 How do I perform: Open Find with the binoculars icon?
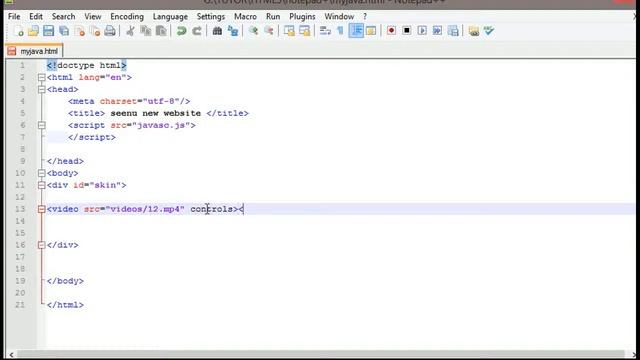click(217, 31)
